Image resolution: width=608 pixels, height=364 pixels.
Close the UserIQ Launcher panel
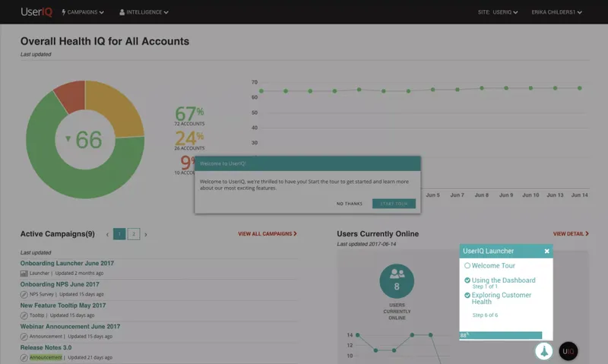coord(546,252)
